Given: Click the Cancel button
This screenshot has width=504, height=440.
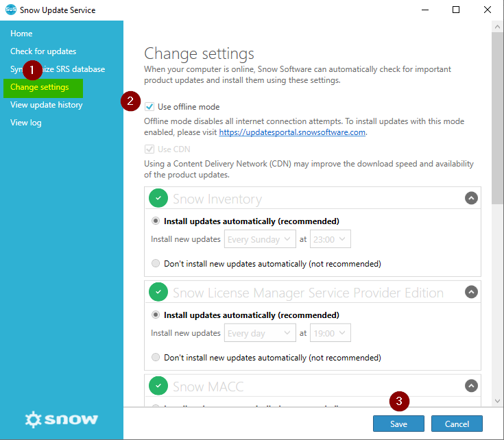Looking at the screenshot, I should 457,424.
